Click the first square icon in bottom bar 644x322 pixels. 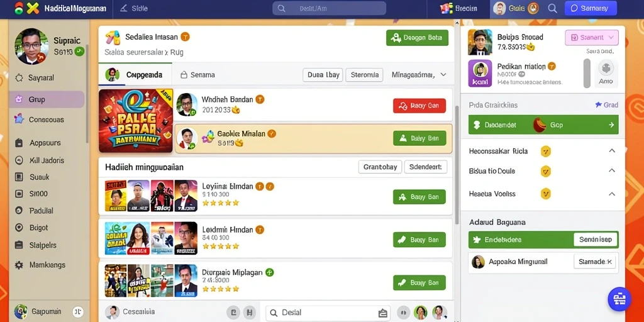point(233,313)
